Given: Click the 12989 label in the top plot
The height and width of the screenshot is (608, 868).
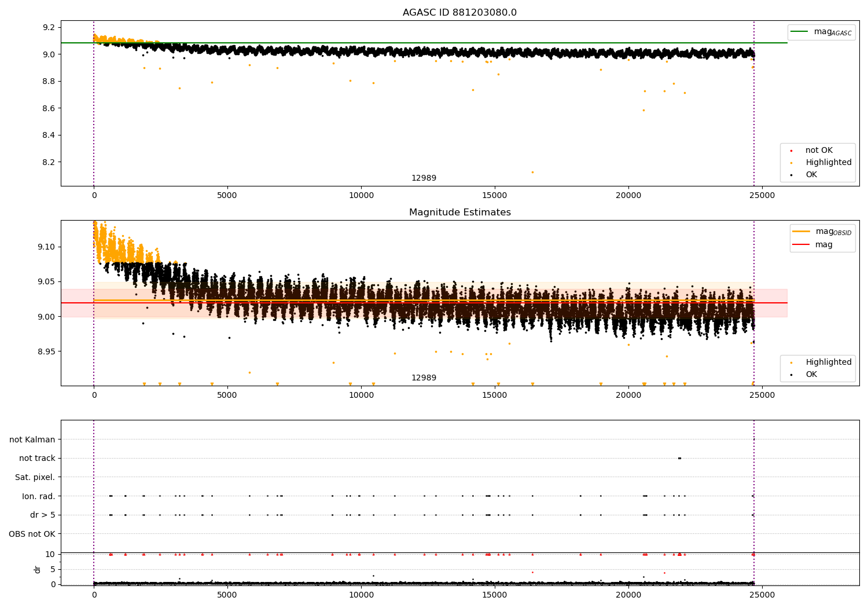Looking at the screenshot, I should pos(424,178).
